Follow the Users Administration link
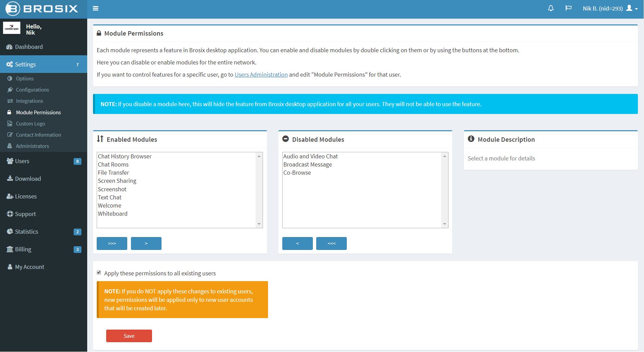 click(x=261, y=75)
